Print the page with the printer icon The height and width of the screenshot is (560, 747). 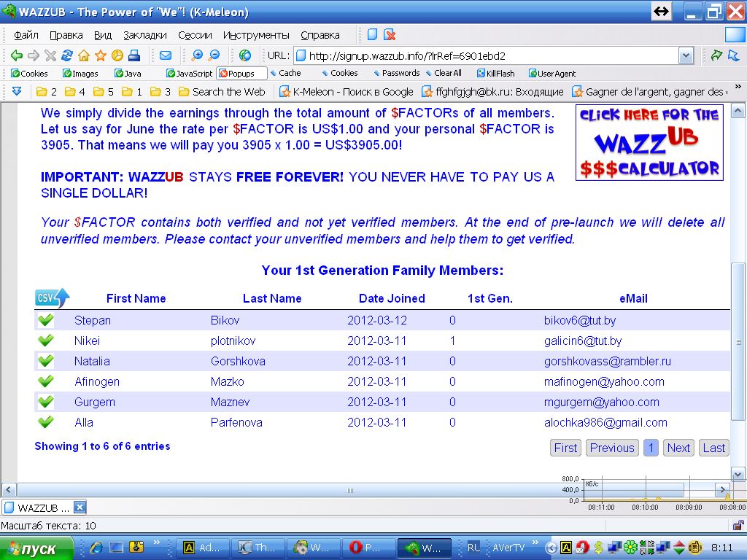tap(134, 55)
